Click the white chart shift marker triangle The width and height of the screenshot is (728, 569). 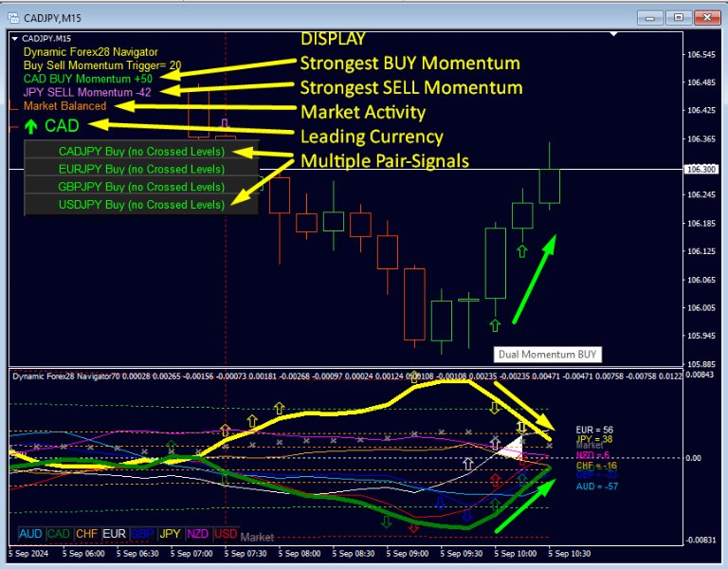[614, 34]
